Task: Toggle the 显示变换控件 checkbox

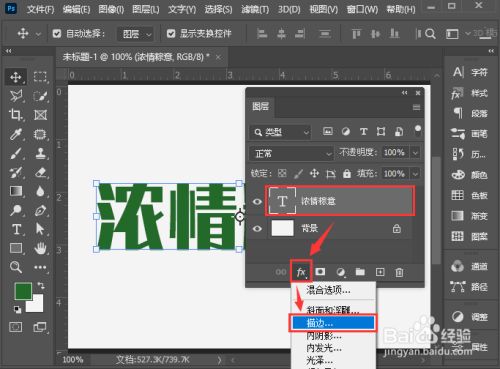Action: click(x=171, y=33)
